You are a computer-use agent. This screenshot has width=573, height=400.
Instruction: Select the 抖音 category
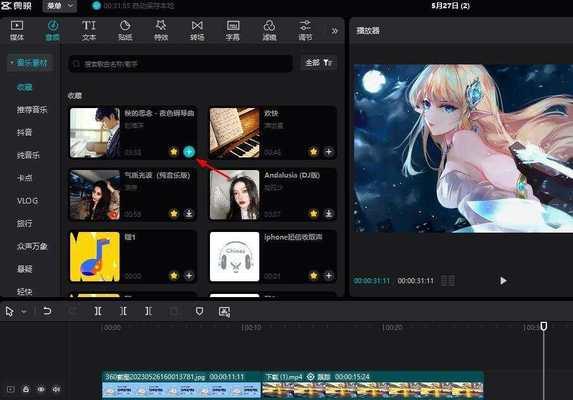(24, 132)
